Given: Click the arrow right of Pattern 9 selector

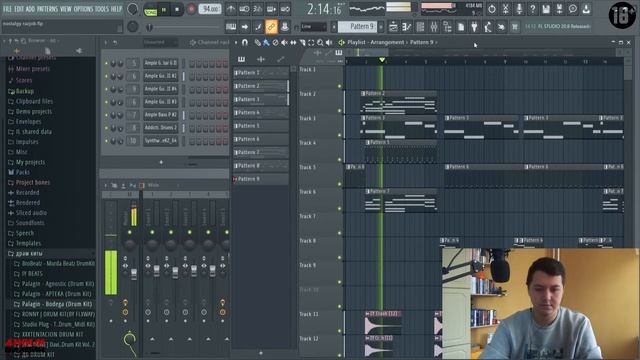Looking at the screenshot, I should click(x=381, y=27).
